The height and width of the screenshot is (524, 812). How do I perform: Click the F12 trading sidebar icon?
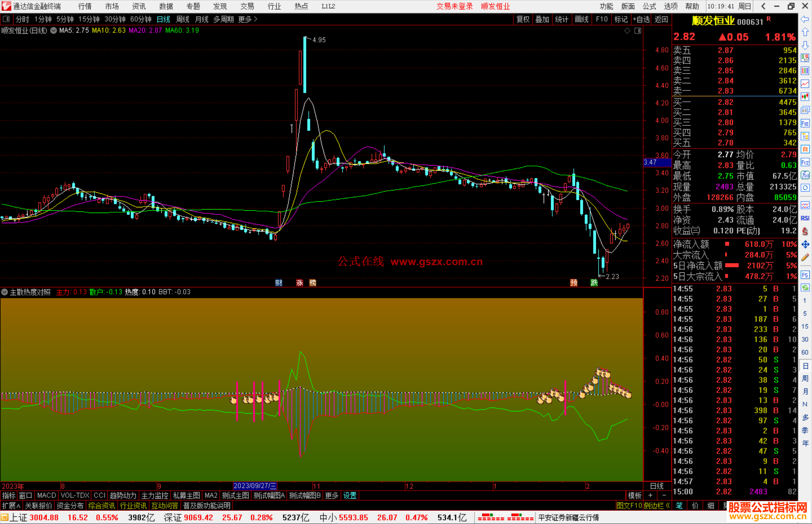(805, 162)
